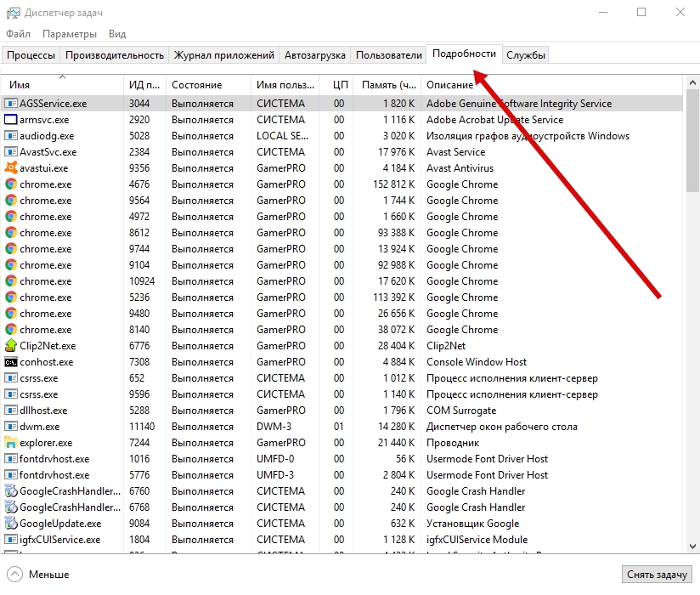This screenshot has width=700, height=595.
Task: Open the Файл menu
Action: [19, 34]
